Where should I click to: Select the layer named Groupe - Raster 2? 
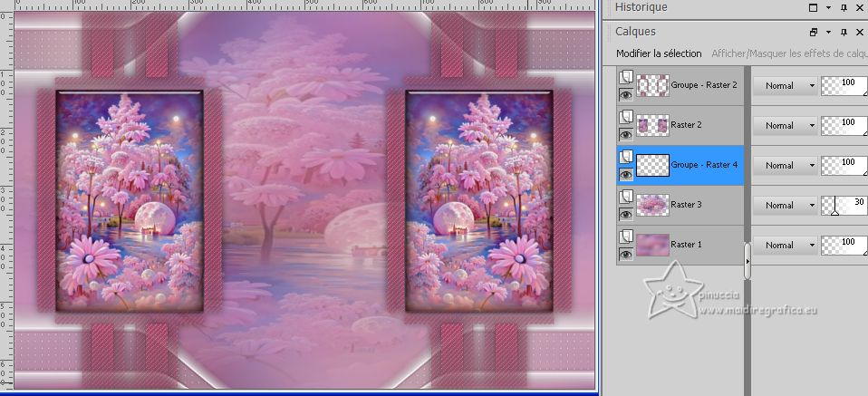pyautogui.click(x=704, y=85)
